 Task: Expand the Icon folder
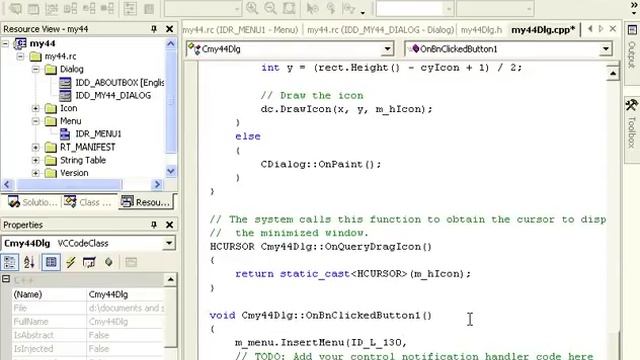click(x=36, y=108)
